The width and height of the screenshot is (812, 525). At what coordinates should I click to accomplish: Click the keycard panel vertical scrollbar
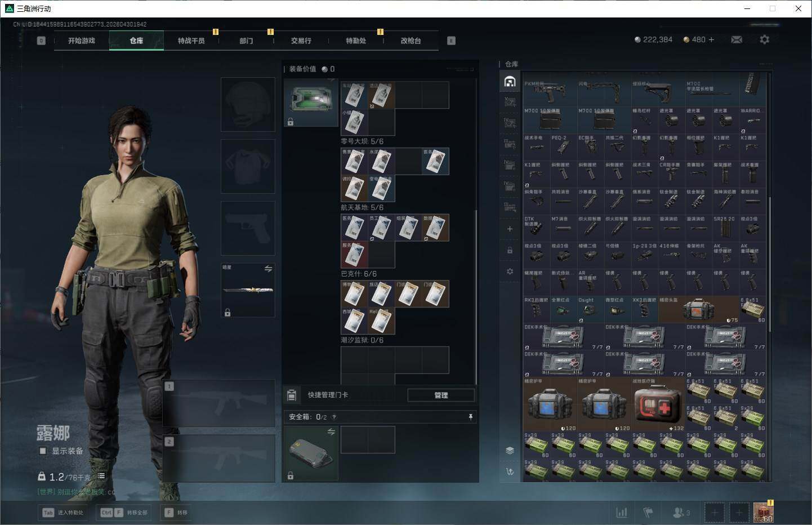(476, 297)
